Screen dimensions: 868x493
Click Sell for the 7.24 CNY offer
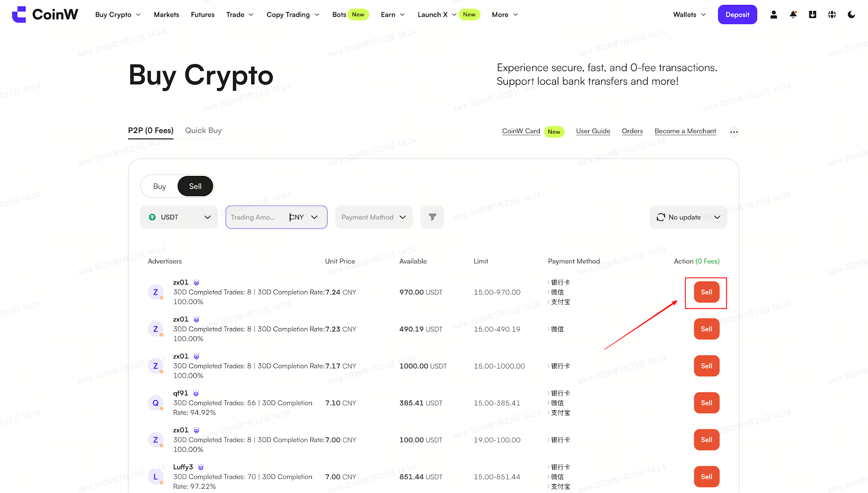[706, 292]
